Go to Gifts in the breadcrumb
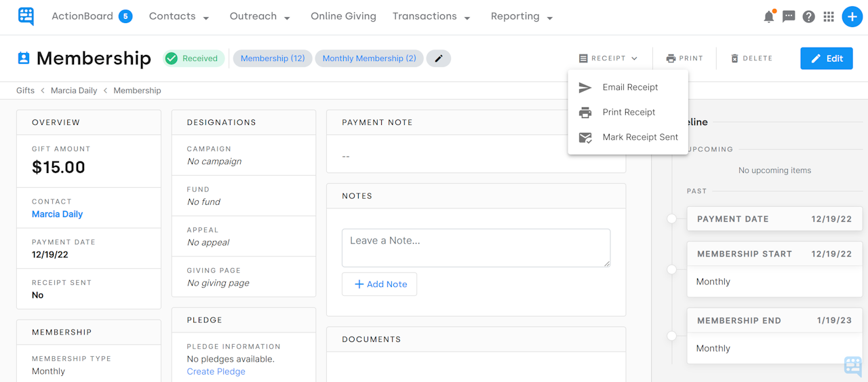The width and height of the screenshot is (868, 382). pos(25,90)
